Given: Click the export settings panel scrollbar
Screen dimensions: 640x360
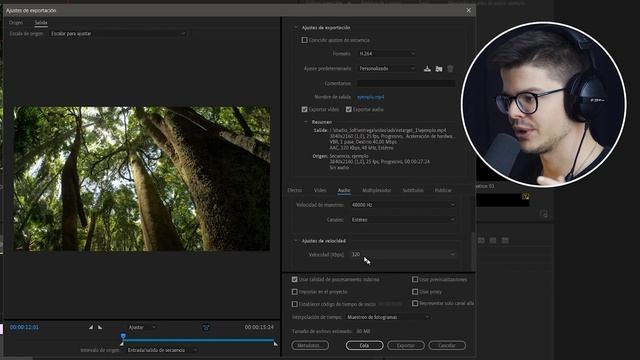Looking at the screenshot, I should (473, 251).
